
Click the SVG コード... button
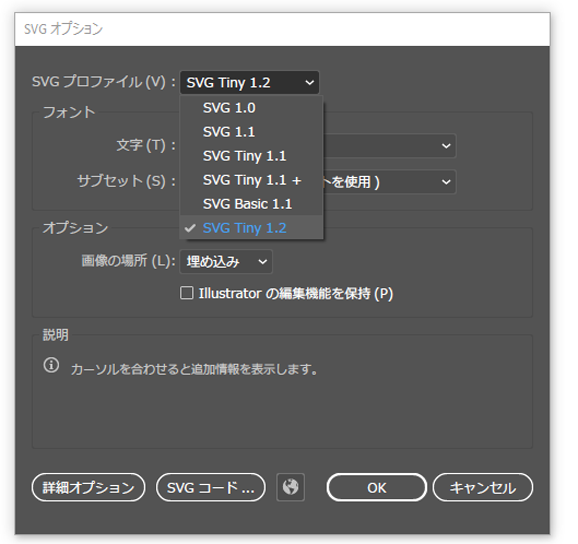point(211,488)
